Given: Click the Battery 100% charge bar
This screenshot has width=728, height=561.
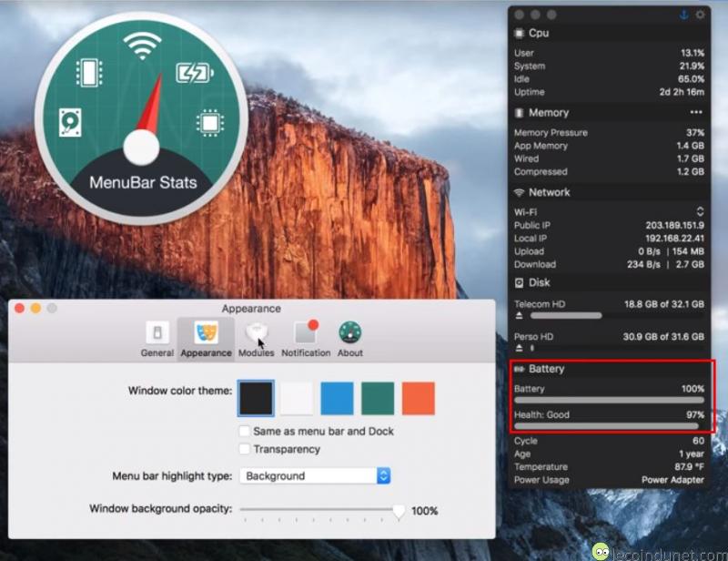Looking at the screenshot, I should (609, 400).
